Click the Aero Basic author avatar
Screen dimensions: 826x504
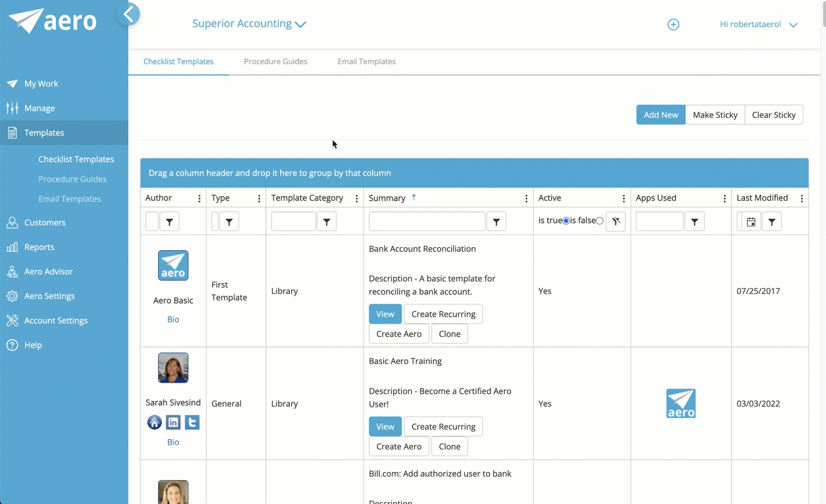pyautogui.click(x=173, y=265)
